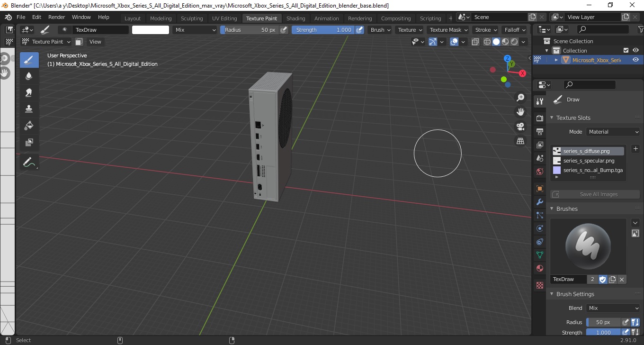Open Render properties tab
The image size is (644, 345).
[539, 118]
